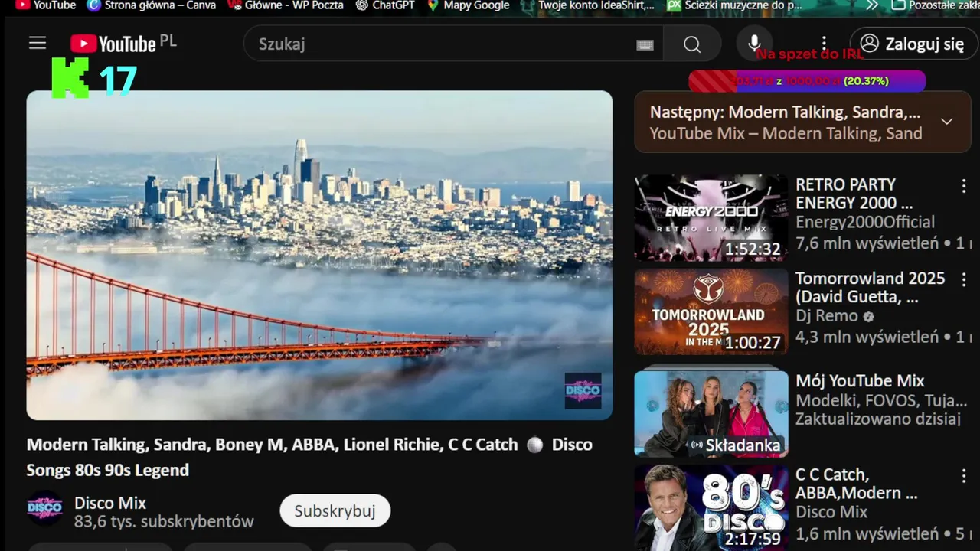This screenshot has height=551, width=980.
Task: Open Ścieżki muzyczne bookmark
Action: [735, 5]
